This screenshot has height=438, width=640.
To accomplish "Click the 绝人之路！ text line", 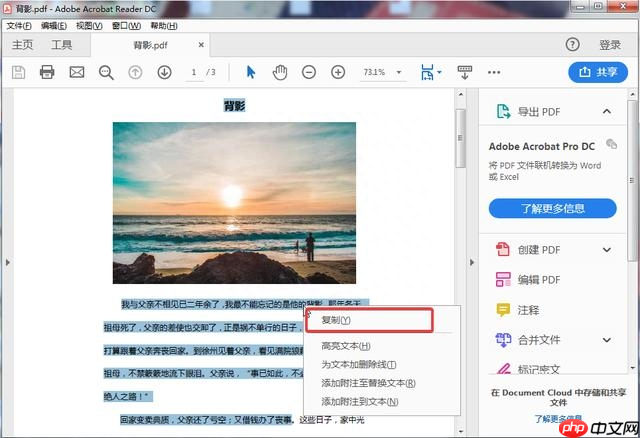I will click(x=128, y=396).
